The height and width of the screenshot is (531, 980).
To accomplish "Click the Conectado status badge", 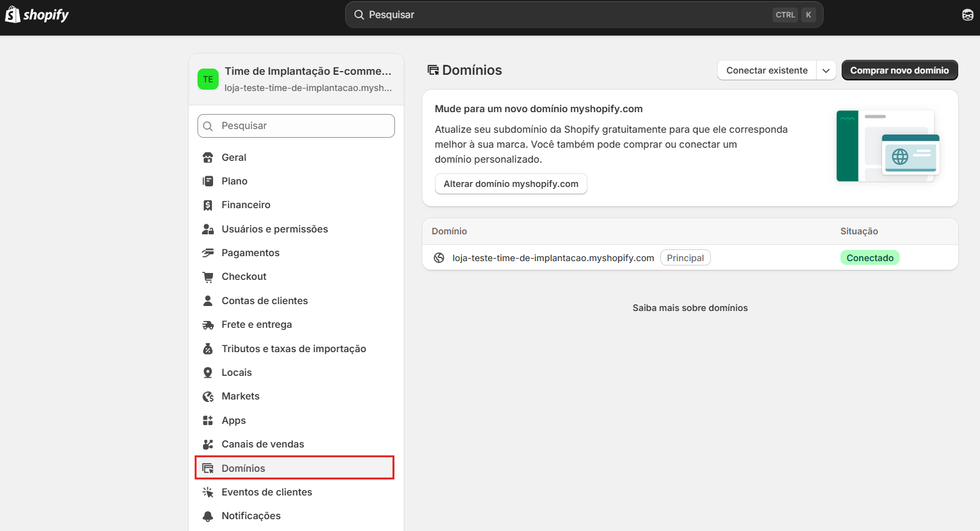I will pyautogui.click(x=870, y=258).
